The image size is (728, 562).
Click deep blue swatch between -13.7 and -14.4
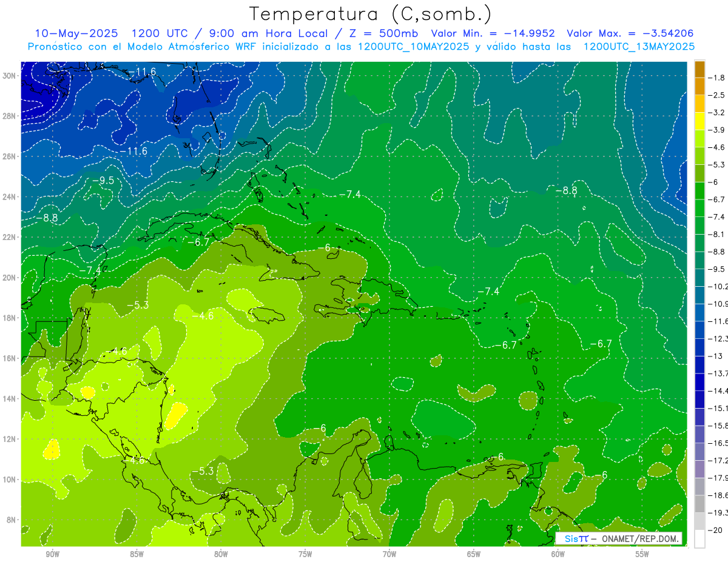(x=699, y=382)
